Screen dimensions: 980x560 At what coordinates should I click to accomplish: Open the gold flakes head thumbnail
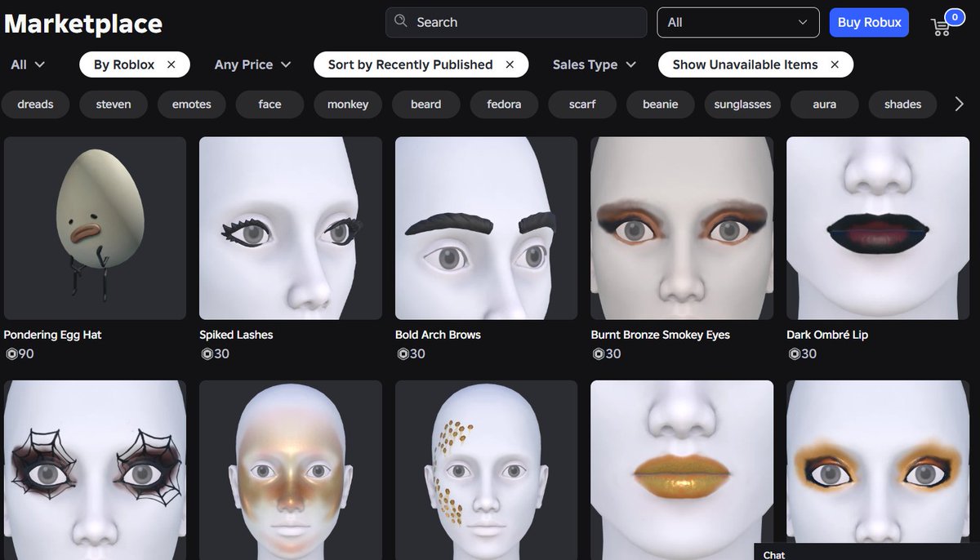pyautogui.click(x=487, y=470)
